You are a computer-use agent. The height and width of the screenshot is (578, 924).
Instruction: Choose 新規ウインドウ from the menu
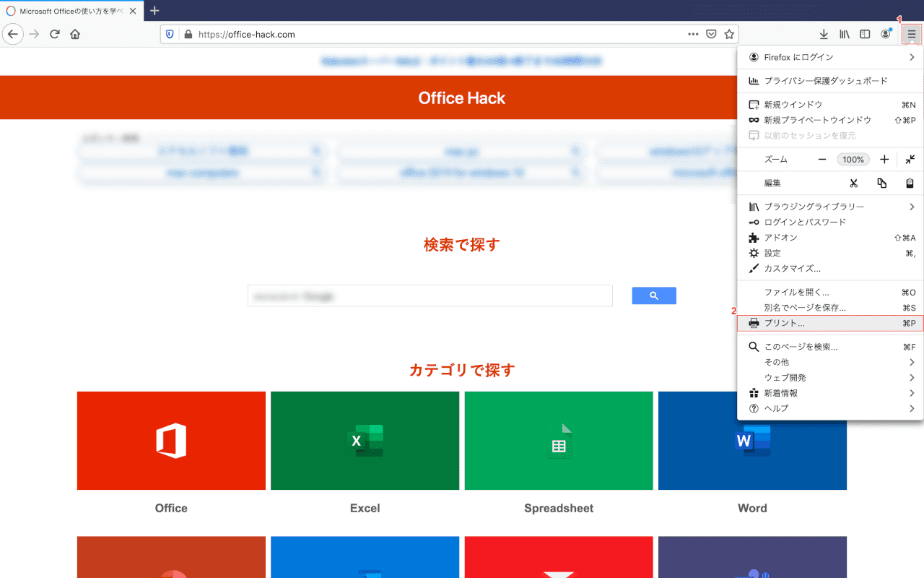tap(830, 105)
